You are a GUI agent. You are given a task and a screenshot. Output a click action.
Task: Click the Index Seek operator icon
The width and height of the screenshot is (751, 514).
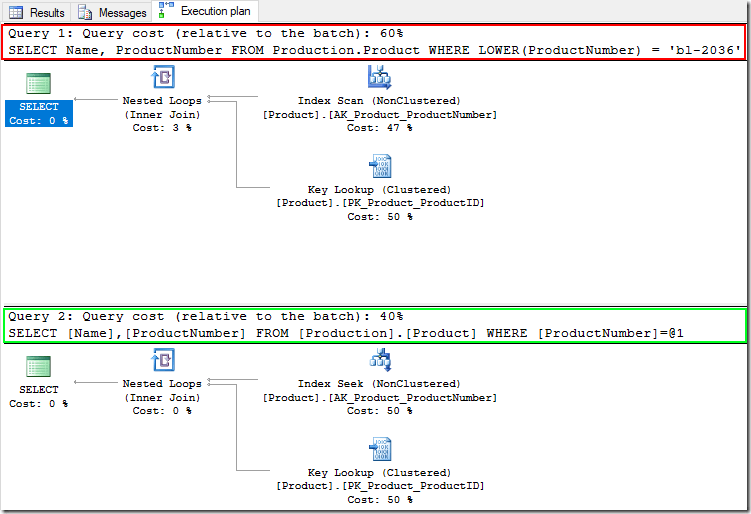379,361
